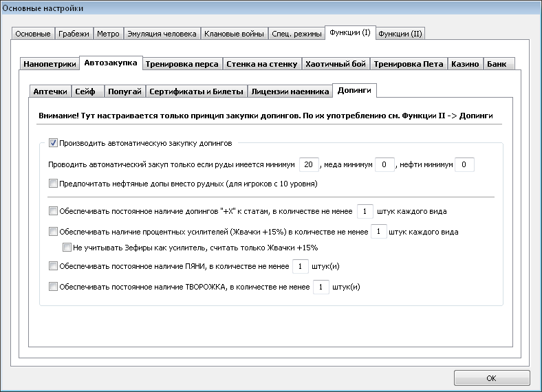The width and height of the screenshot is (542, 392).
Task: Switch to the Грабежи tab
Action: point(74,34)
